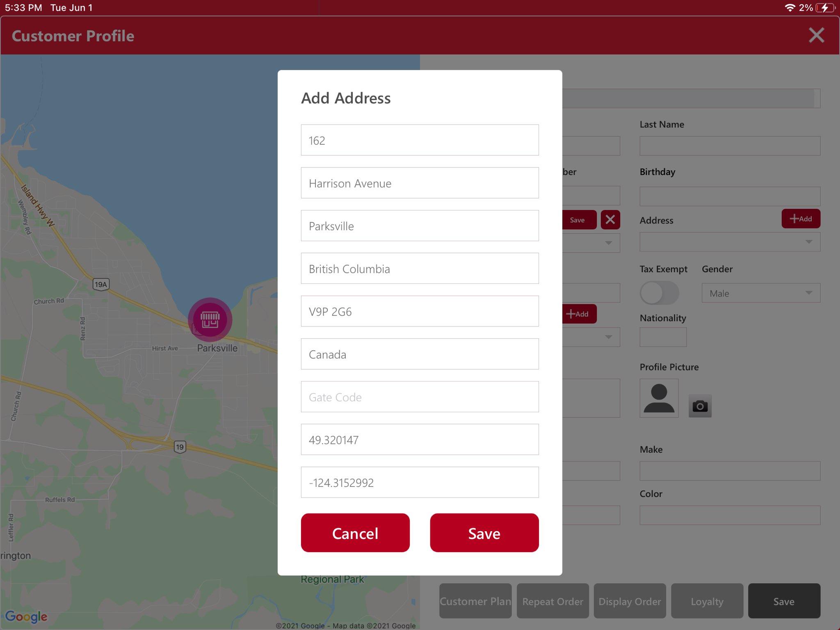Image resolution: width=840 pixels, height=630 pixels.
Task: Click the Google logo on the map
Action: pos(26,616)
